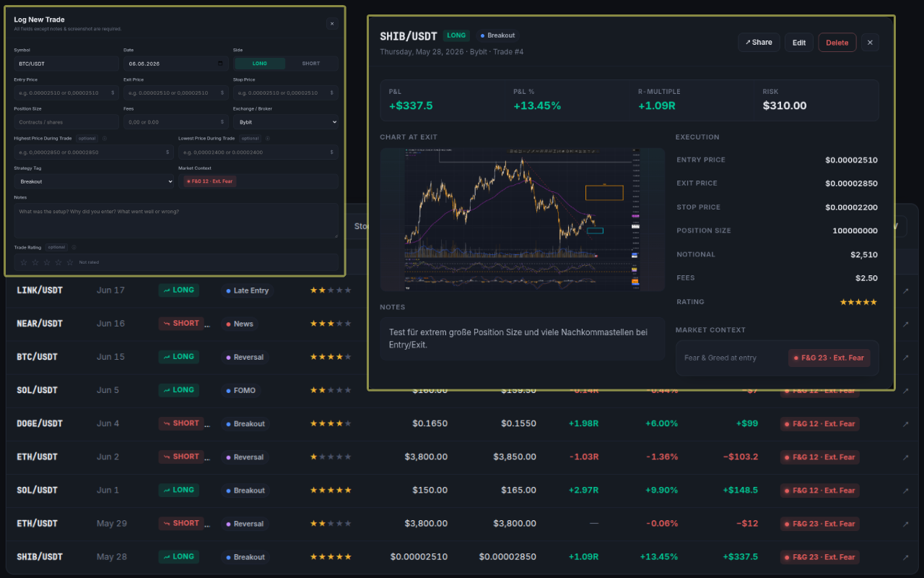The image size is (924, 578).
Task: Click inside the Notes text area
Action: (175, 220)
